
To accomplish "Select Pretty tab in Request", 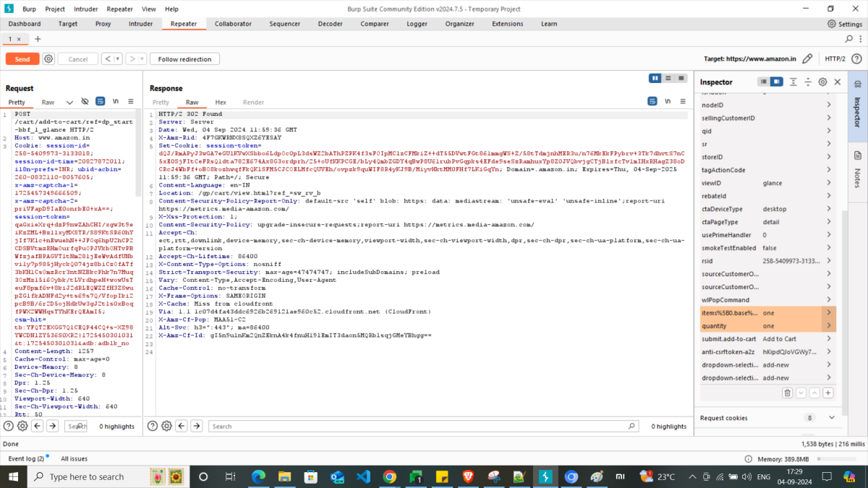I will (x=17, y=103).
